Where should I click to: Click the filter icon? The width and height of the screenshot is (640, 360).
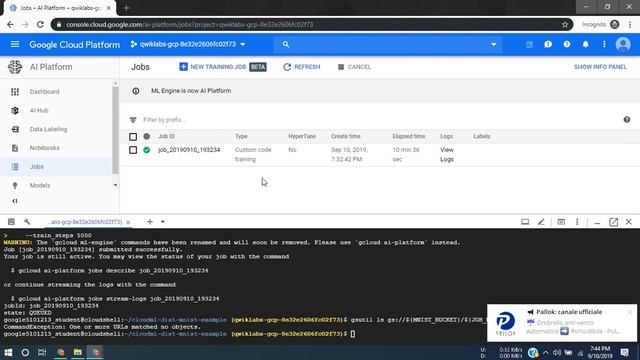point(133,120)
